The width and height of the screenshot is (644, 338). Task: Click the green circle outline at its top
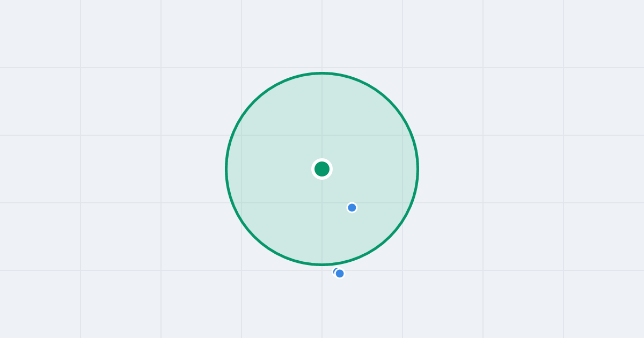click(x=322, y=73)
